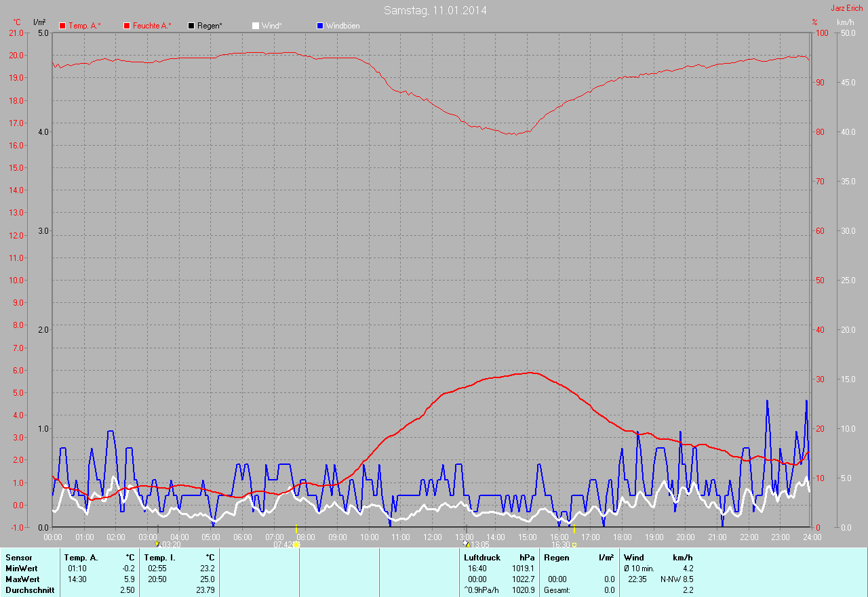868x597 pixels.
Task: Click the 16:30 sunset time label
Action: click(561, 544)
